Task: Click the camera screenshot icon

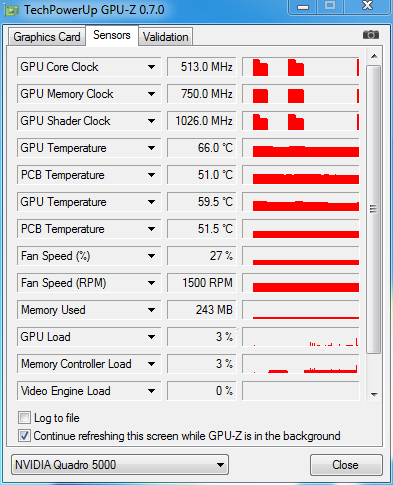Action: click(371, 35)
